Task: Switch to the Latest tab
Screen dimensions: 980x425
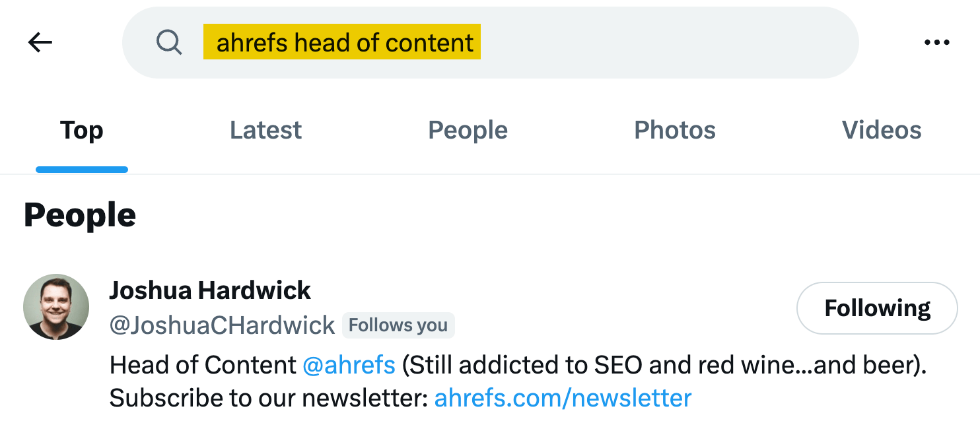Action: coord(265,130)
